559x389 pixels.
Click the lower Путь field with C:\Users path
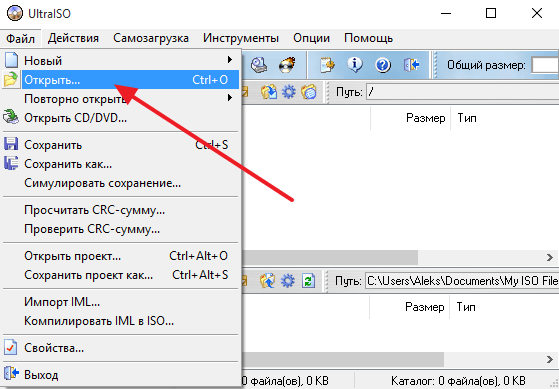[x=462, y=281]
